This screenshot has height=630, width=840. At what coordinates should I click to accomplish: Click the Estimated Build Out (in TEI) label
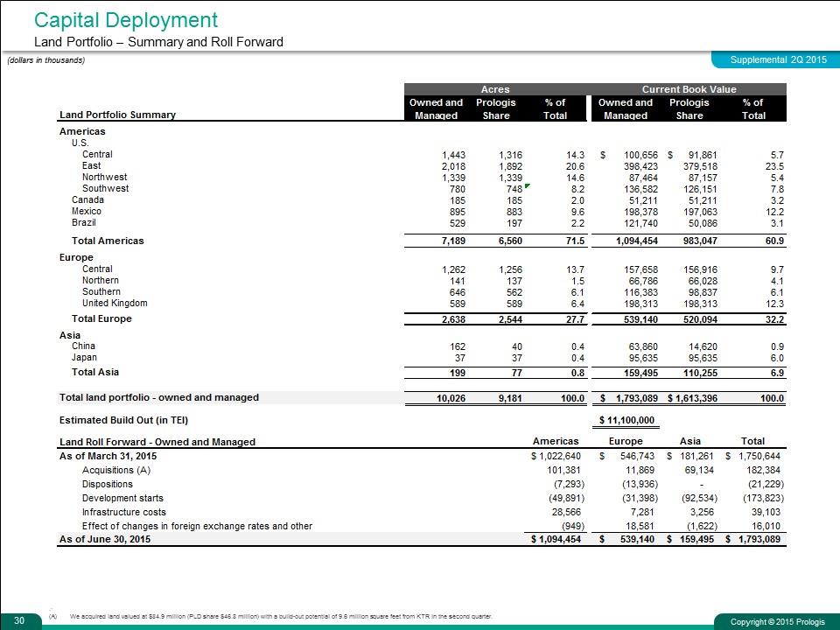123,420
